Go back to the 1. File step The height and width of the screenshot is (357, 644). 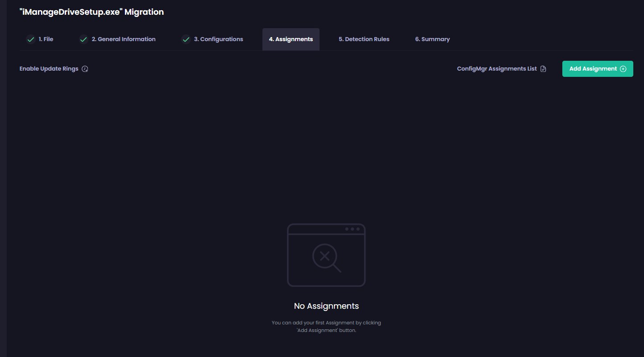point(46,39)
